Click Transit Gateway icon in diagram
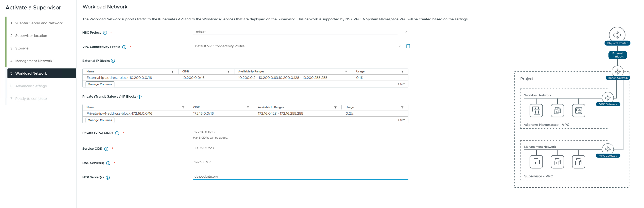The height and width of the screenshot is (208, 644). click(618, 71)
